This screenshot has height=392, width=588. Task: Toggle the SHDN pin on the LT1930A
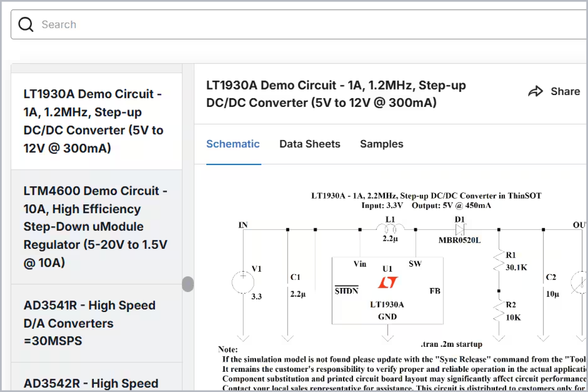346,290
